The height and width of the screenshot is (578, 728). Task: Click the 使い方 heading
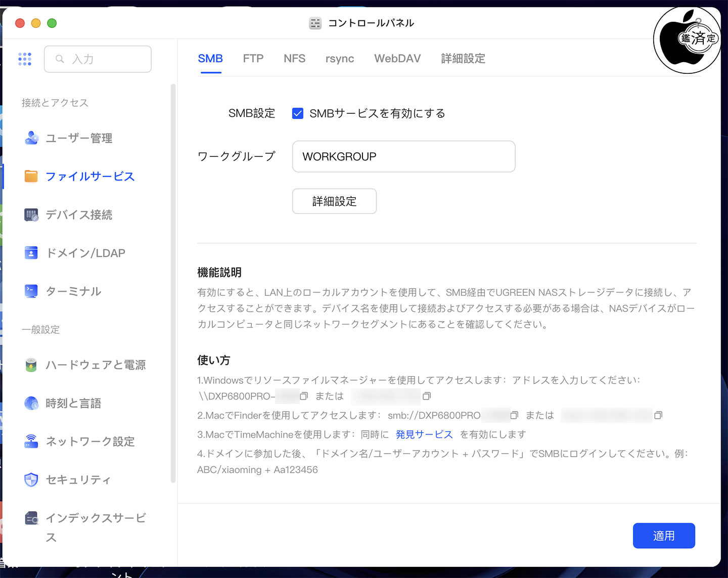click(214, 360)
